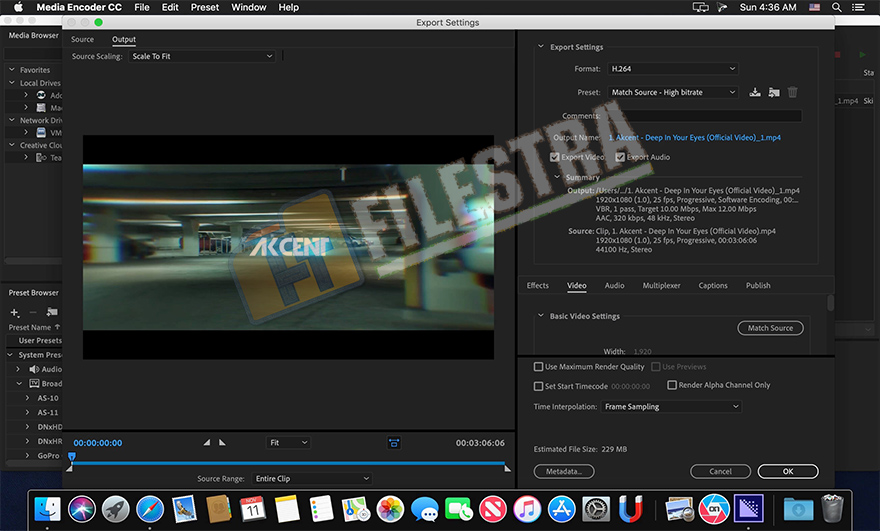Open Spotlight search in menu bar
Viewport: 880px width, 531px height.
pos(836,7)
